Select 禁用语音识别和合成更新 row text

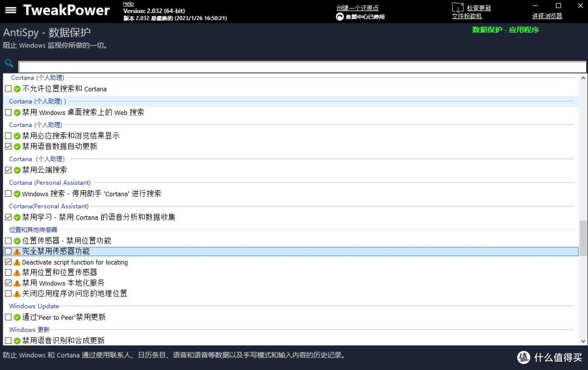click(63, 341)
